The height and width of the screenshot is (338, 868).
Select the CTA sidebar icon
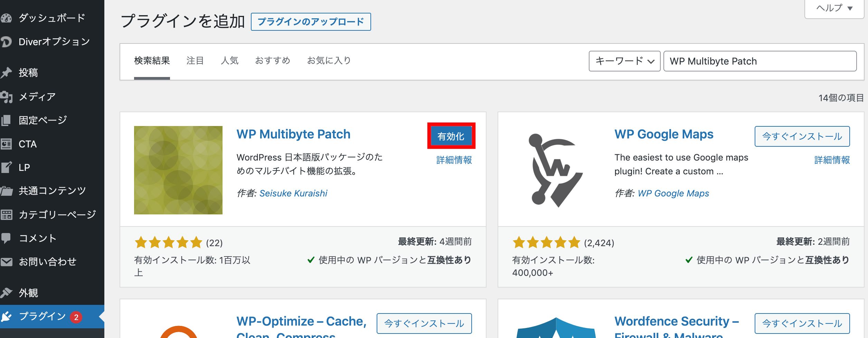pyautogui.click(x=6, y=144)
